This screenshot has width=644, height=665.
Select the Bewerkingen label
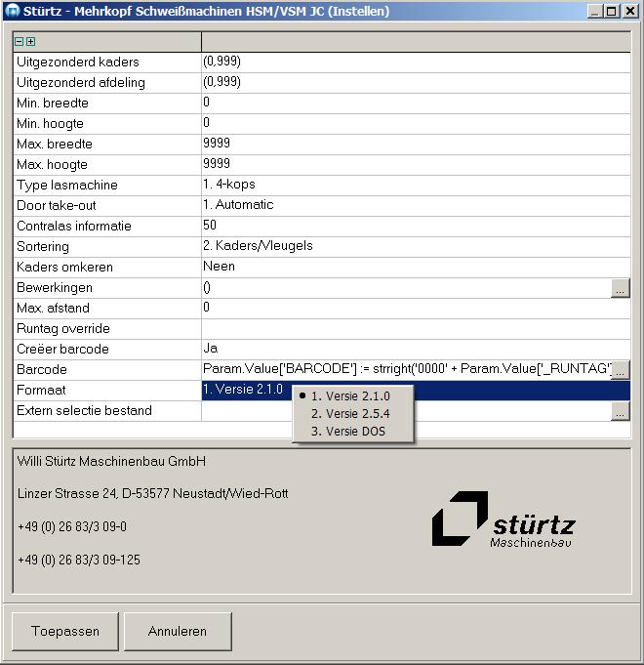[x=55, y=287]
